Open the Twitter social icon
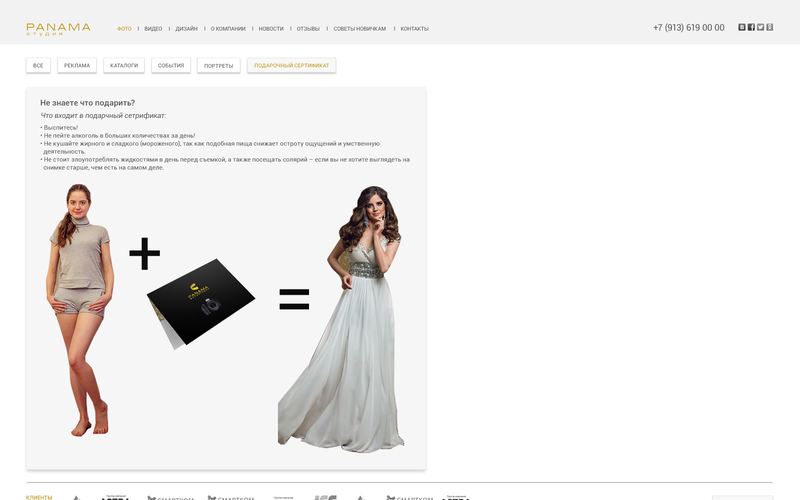 point(760,27)
